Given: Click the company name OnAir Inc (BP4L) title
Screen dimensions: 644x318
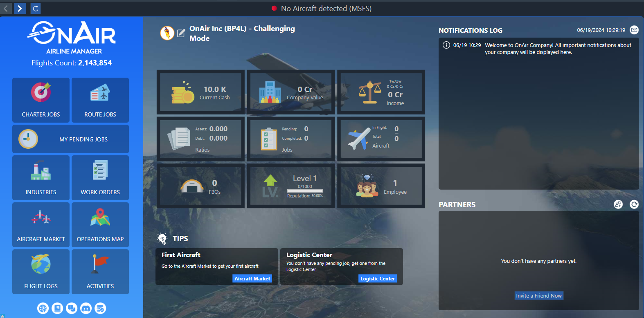Looking at the screenshot, I should click(242, 33).
